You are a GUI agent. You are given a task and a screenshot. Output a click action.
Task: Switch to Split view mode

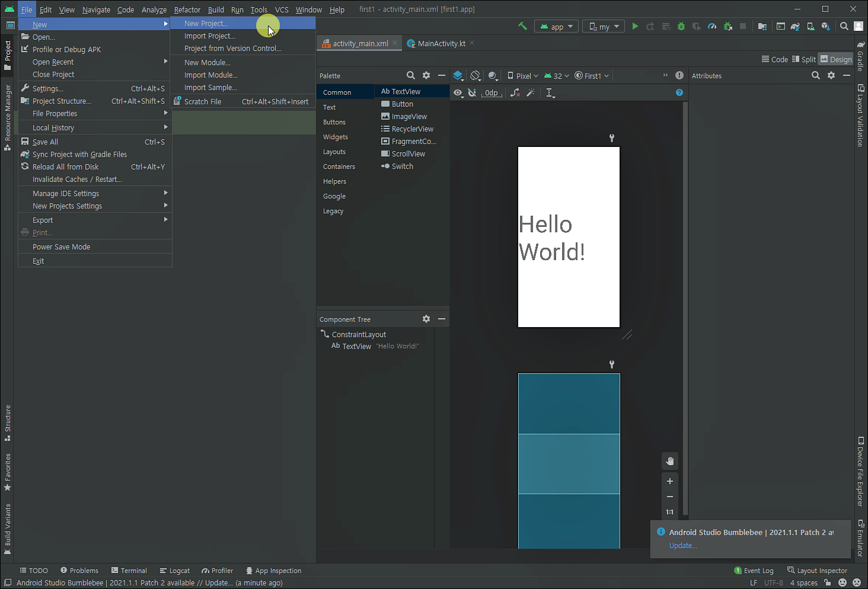tap(804, 59)
